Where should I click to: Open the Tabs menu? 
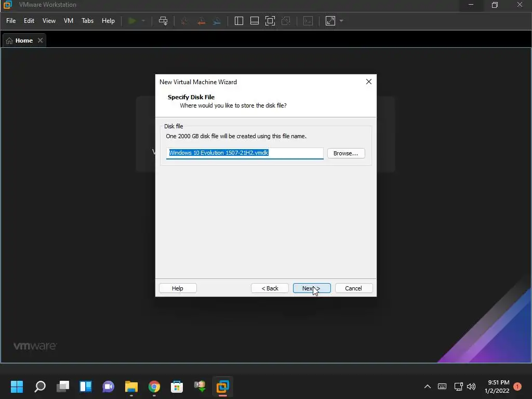tap(87, 21)
